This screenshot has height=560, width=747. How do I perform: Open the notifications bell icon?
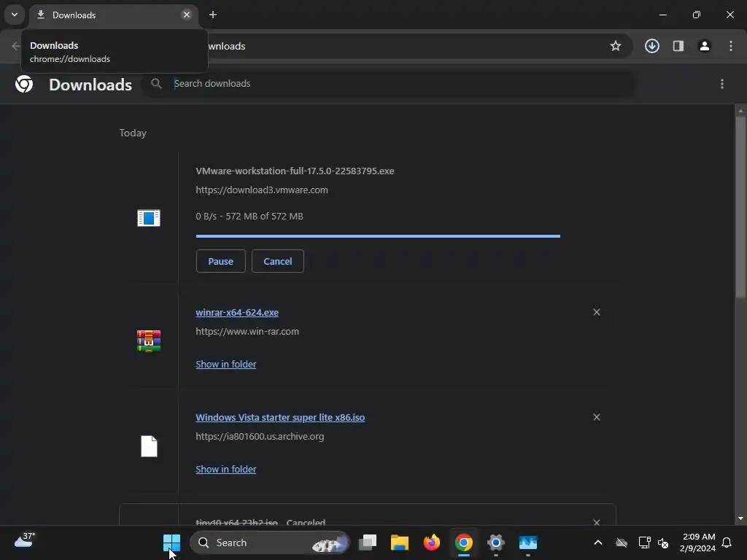[x=727, y=542]
